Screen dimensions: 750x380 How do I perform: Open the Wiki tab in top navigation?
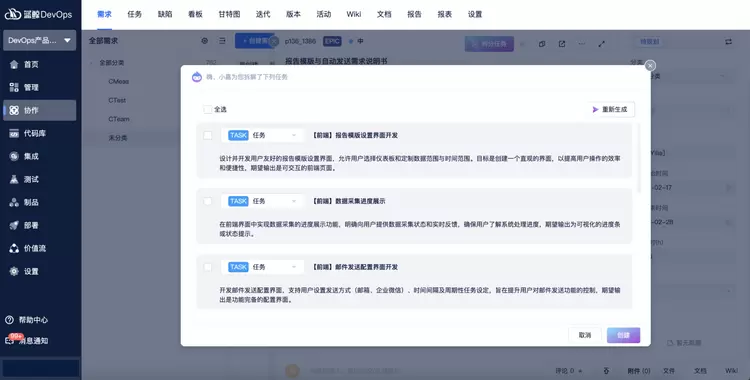click(x=354, y=14)
